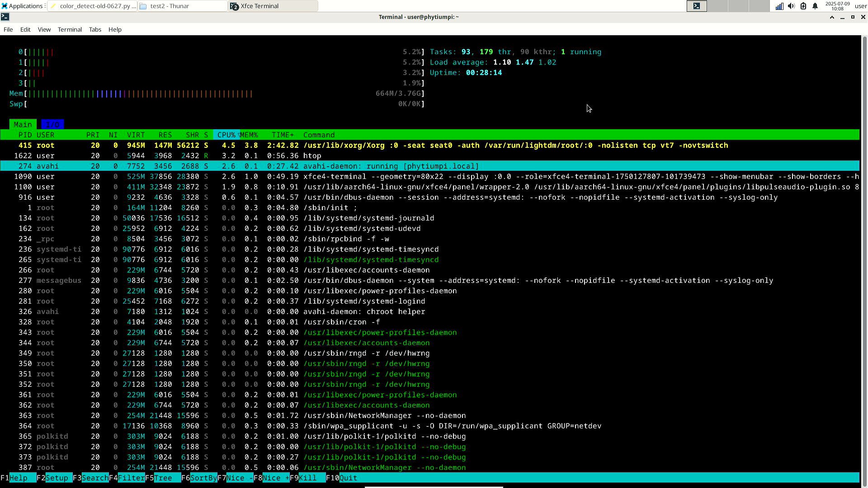Click F1 Help in htop footer

[18, 478]
